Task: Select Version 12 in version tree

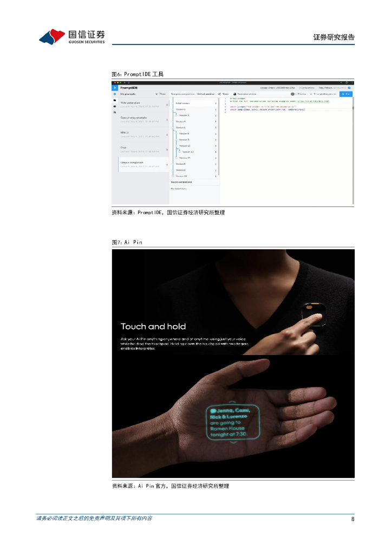Action: tap(188, 152)
